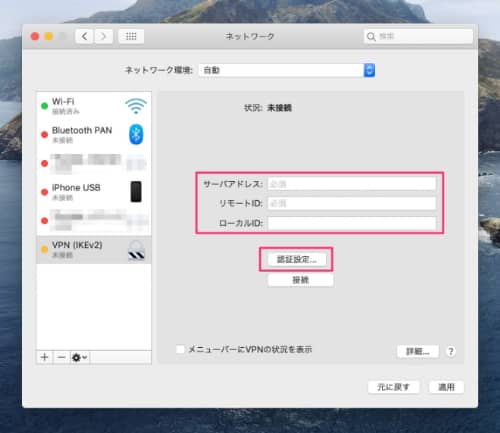The image size is (500, 433).
Task: Expand the gear action menu
Action: tap(80, 357)
